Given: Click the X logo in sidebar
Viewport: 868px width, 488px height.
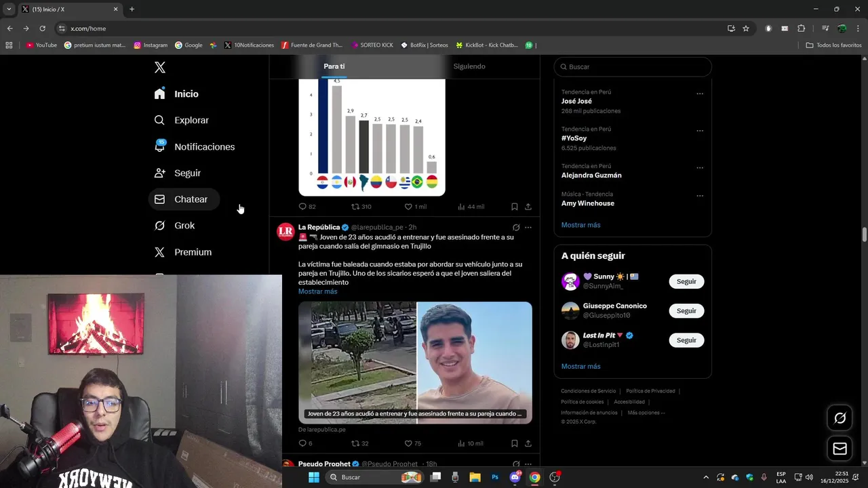Looking at the screenshot, I should [160, 67].
